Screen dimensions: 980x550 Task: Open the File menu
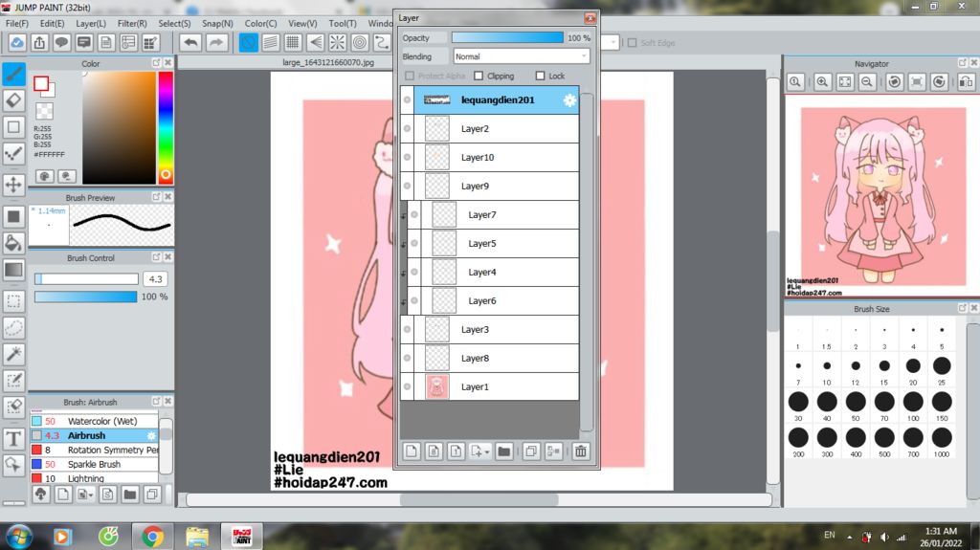(x=17, y=23)
